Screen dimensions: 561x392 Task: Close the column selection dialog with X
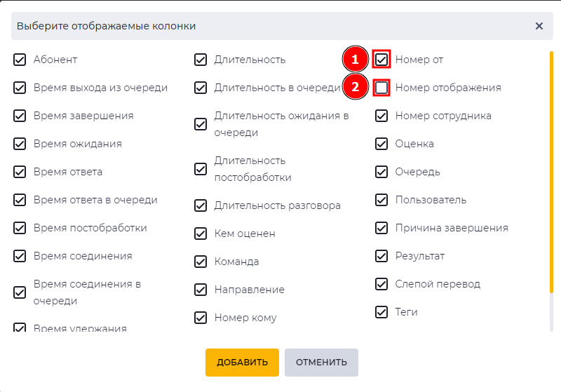coord(539,26)
